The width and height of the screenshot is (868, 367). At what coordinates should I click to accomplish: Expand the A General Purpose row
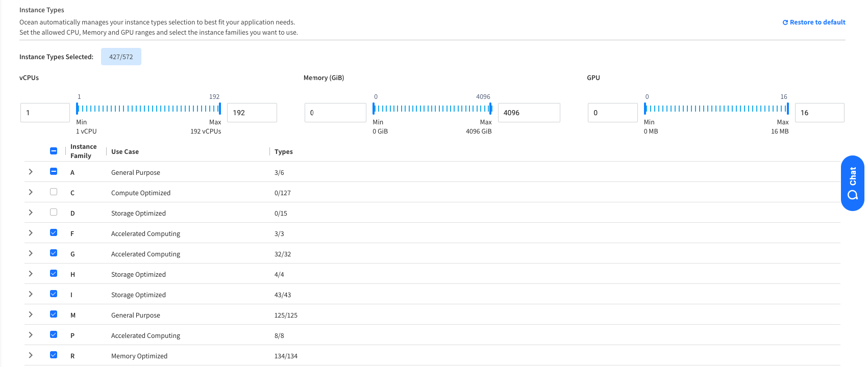pyautogui.click(x=31, y=172)
